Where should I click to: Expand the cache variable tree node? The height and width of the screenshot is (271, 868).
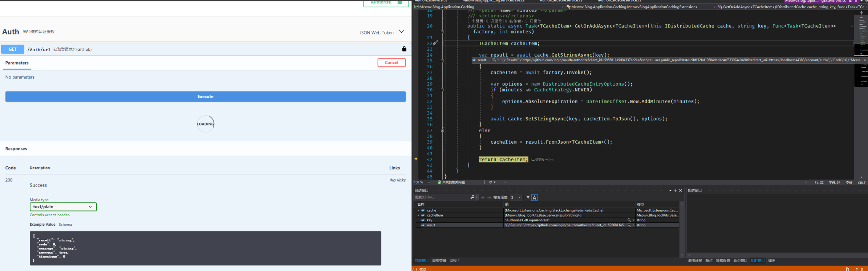(x=418, y=210)
